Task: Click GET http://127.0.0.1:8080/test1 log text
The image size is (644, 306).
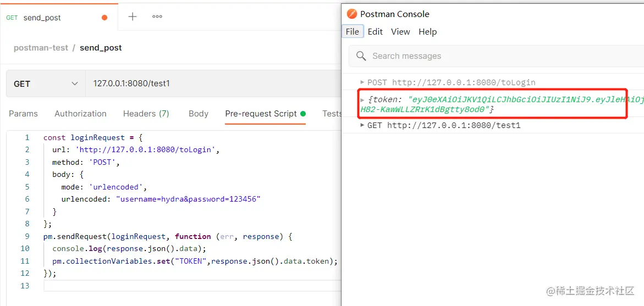Action: [x=444, y=125]
